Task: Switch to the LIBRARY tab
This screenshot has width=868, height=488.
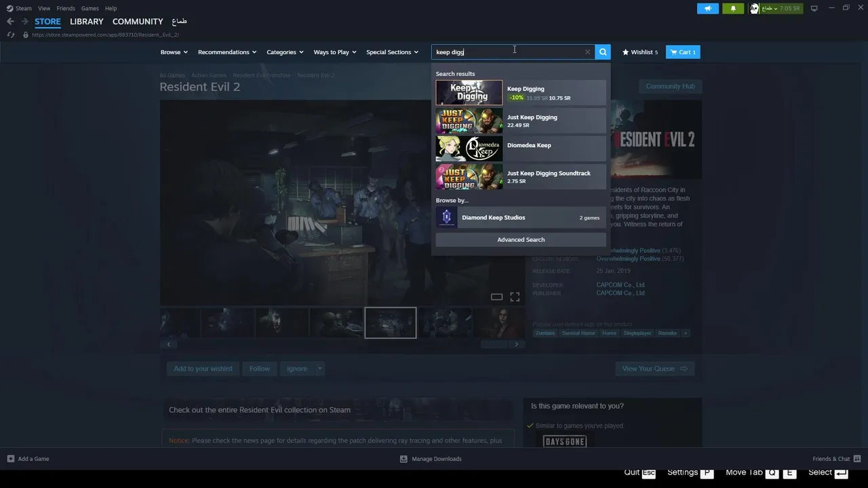Action: [x=87, y=22]
